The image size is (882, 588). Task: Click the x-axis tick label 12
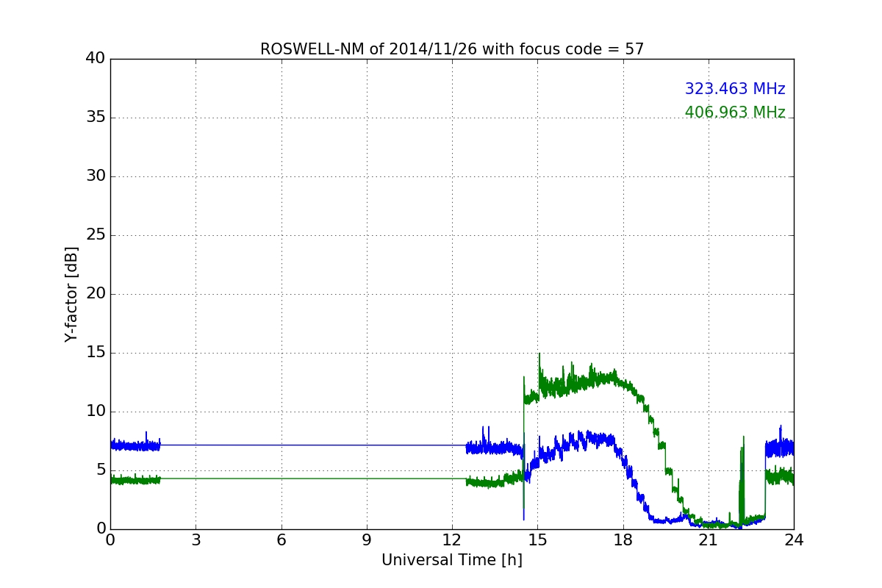[x=452, y=540]
